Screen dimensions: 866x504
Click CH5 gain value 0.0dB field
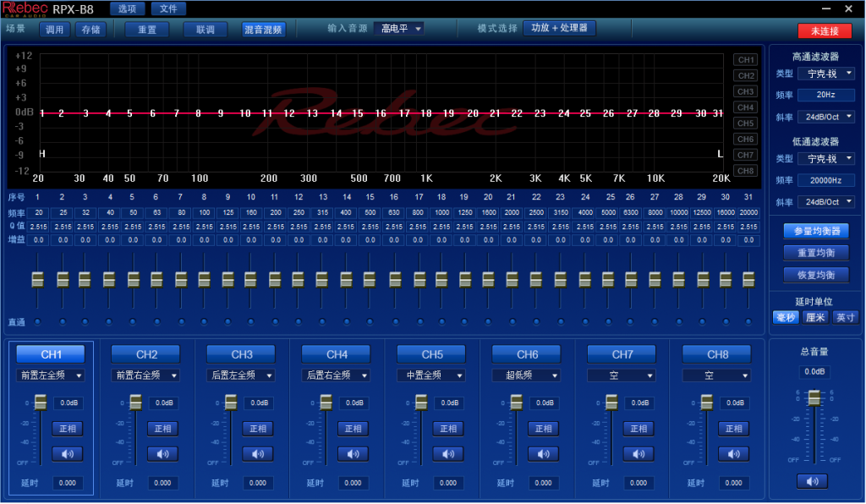click(x=450, y=403)
